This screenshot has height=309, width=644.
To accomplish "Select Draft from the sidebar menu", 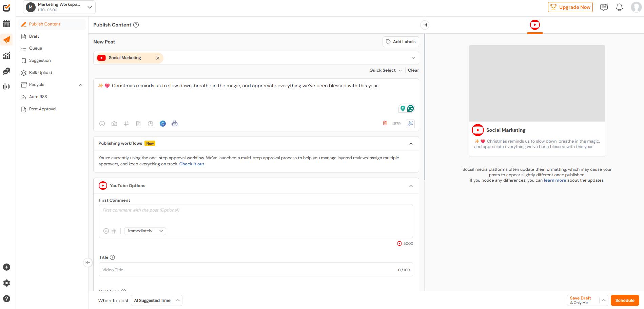I will (34, 36).
